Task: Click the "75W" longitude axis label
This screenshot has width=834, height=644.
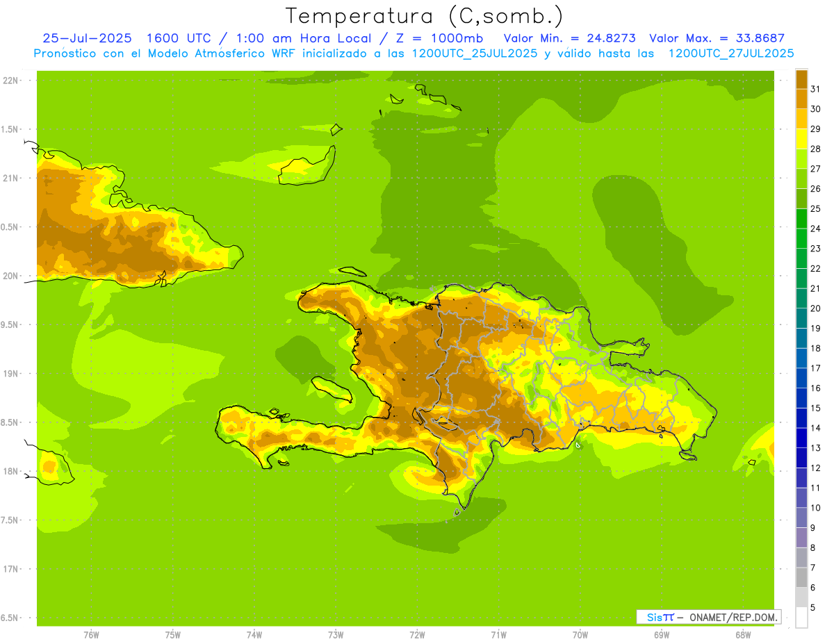Action: coord(173,635)
